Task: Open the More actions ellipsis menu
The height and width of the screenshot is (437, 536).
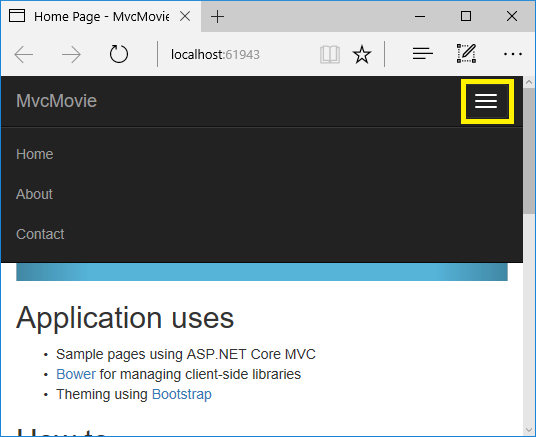Action: 513,54
